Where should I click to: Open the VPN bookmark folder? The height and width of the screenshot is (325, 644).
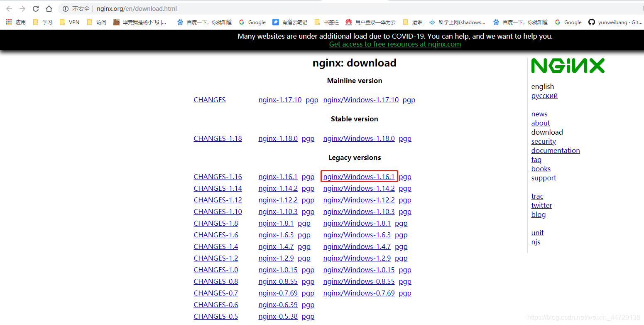(x=69, y=22)
